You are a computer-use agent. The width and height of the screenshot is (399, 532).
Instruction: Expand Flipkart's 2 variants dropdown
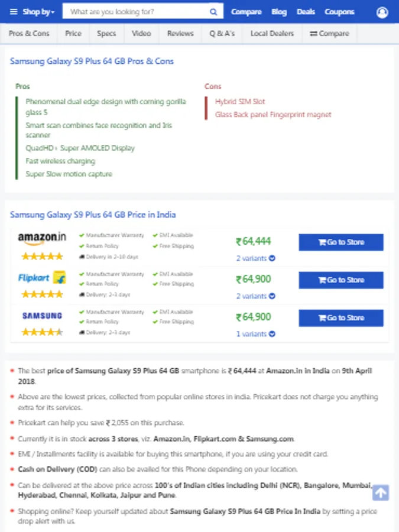(x=255, y=296)
